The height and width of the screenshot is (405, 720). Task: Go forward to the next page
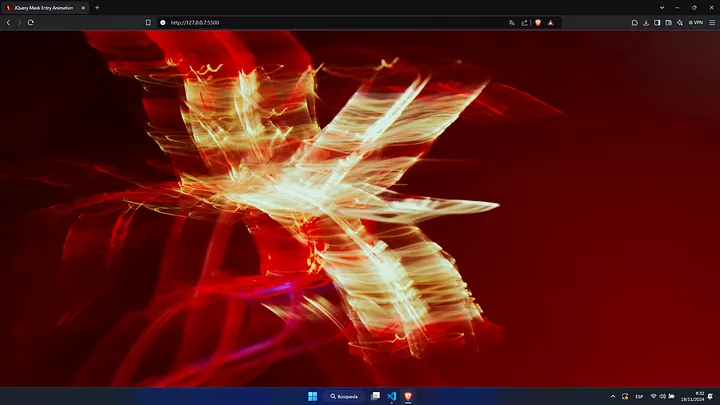pos(19,22)
